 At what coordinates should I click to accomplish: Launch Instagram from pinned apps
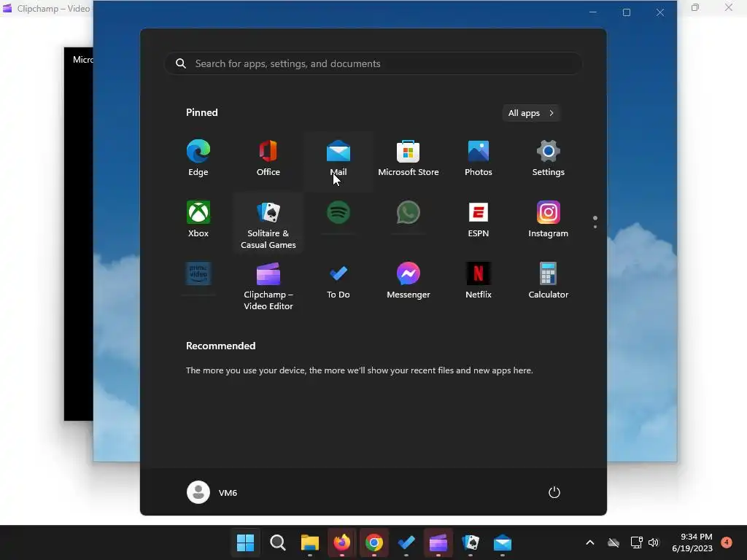[549, 220]
